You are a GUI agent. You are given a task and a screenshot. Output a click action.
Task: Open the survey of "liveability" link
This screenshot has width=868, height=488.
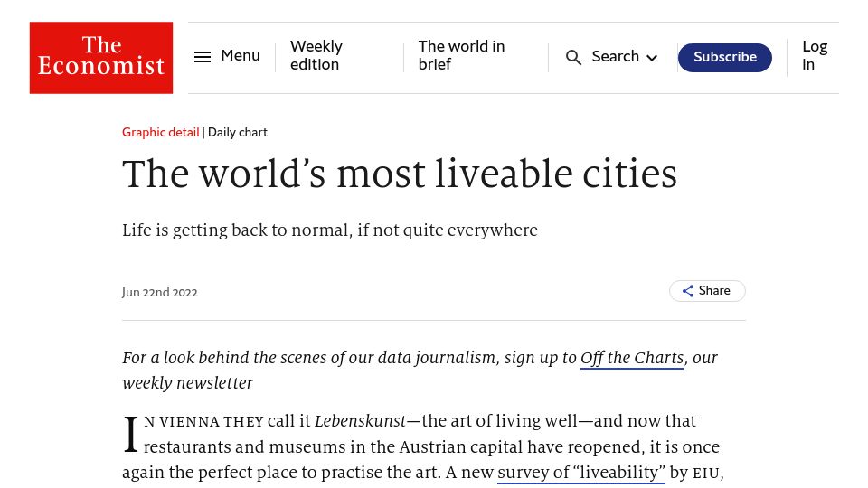pos(581,473)
